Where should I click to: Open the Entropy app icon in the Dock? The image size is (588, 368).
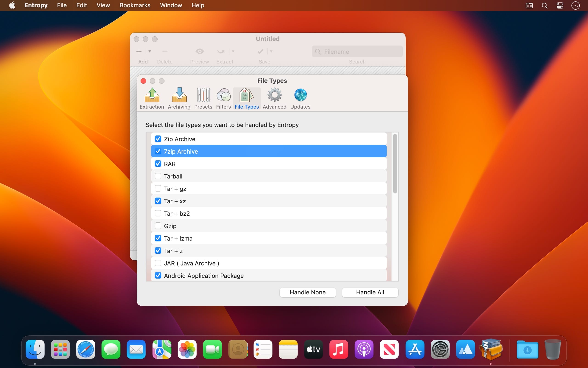tap(491, 349)
